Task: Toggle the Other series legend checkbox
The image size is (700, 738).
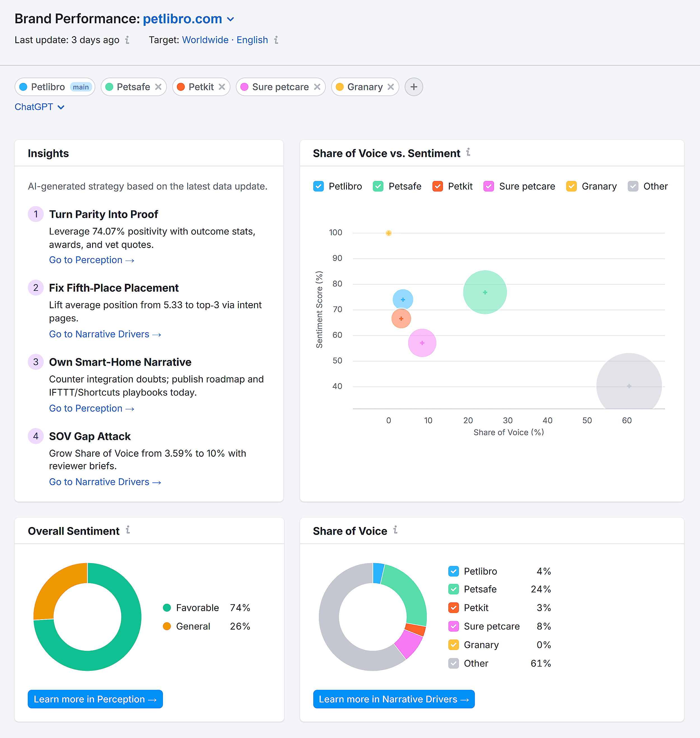Action: coord(633,186)
